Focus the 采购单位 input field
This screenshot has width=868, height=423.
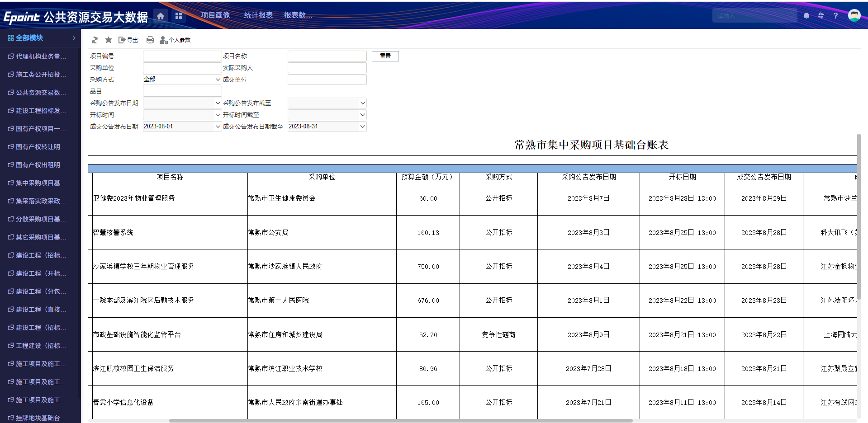coord(182,68)
